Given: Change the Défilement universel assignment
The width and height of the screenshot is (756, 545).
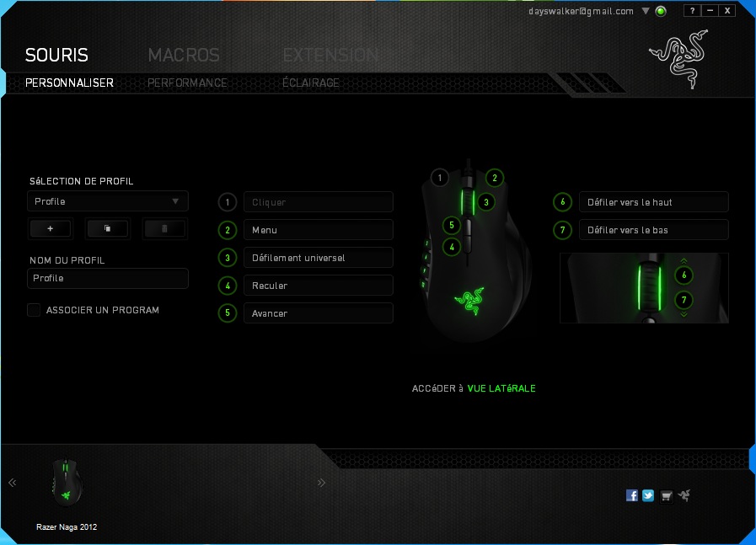Looking at the screenshot, I should 319,258.
